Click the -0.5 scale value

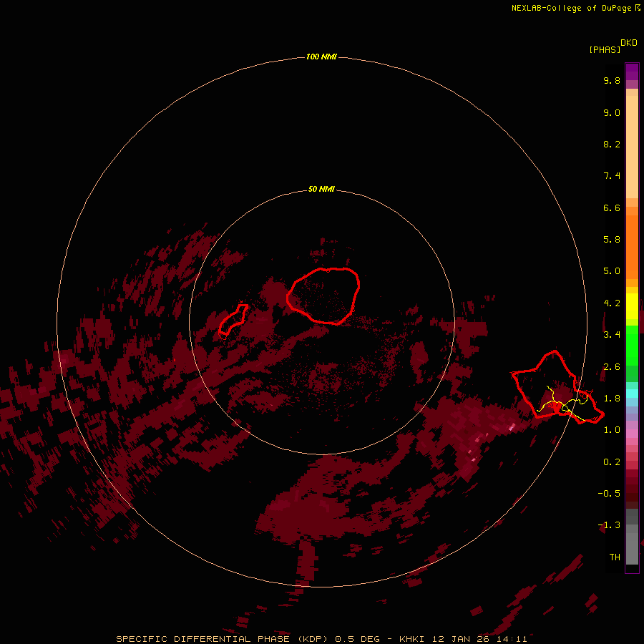tap(609, 494)
